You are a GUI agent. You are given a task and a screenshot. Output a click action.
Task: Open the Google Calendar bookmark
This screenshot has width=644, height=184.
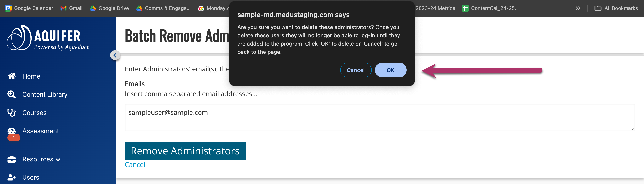click(29, 8)
